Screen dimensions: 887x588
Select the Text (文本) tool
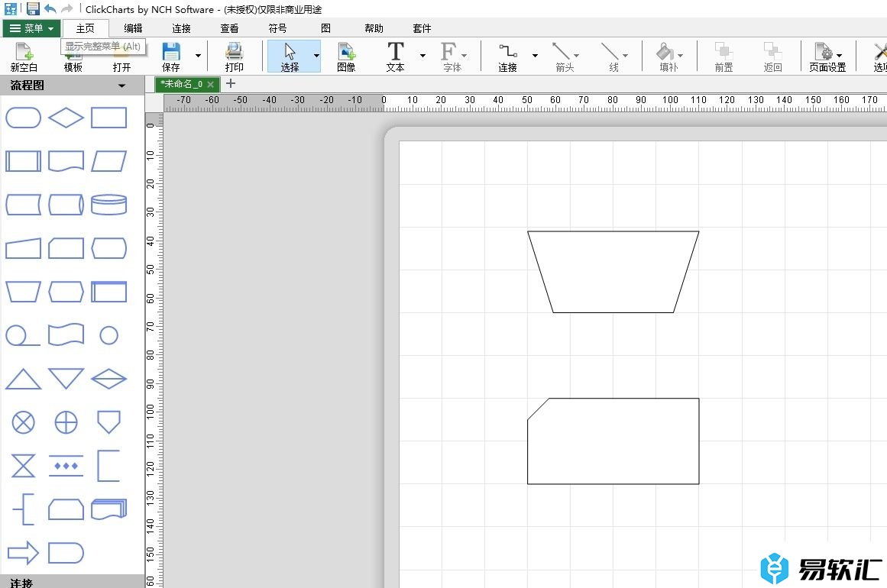pos(396,57)
